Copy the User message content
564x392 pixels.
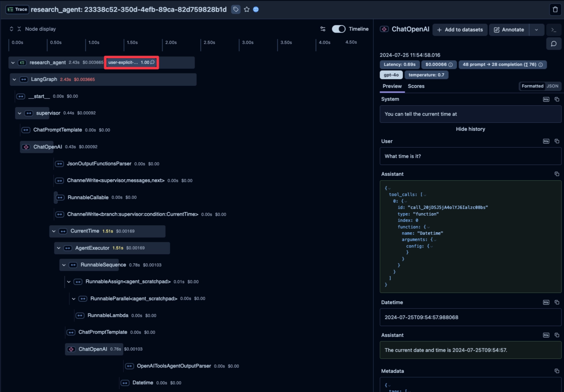pos(557,141)
